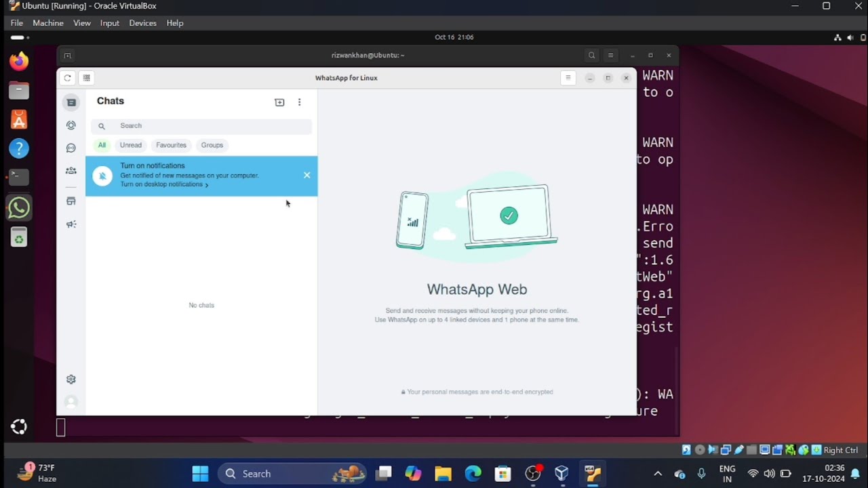Click Turn on desktop notifications link
Image resolution: width=868 pixels, height=488 pixels.
[x=164, y=184]
